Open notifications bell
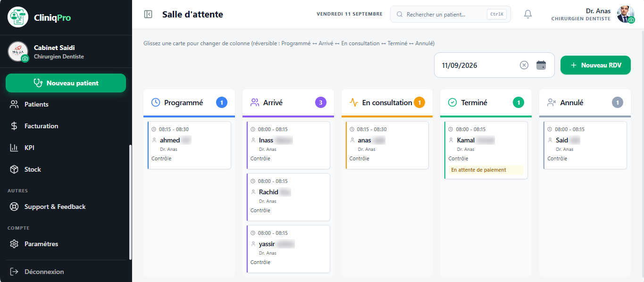 [528, 14]
